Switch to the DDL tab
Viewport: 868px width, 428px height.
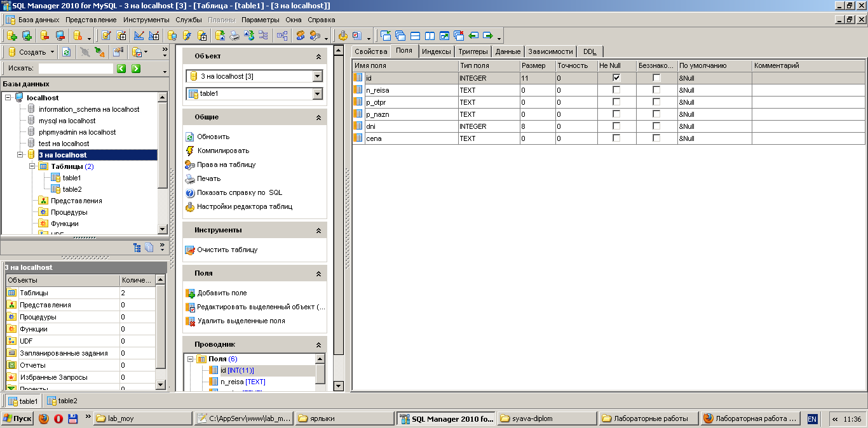590,51
